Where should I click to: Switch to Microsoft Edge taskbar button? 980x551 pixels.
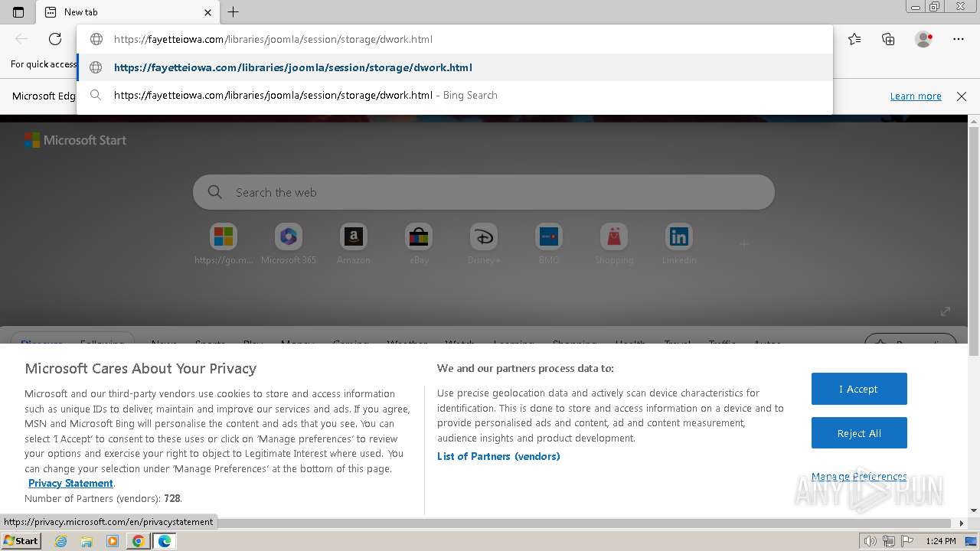(x=165, y=541)
